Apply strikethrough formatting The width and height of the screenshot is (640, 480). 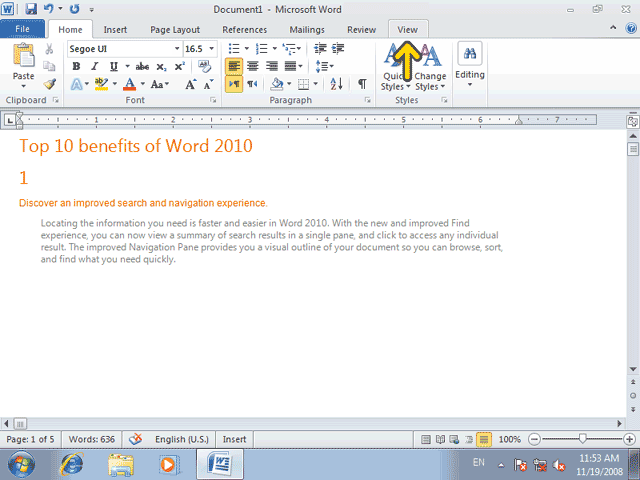tap(142, 67)
